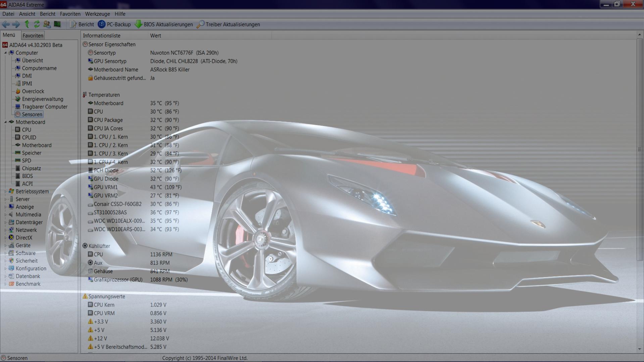Expand the Datenträger tree node
The width and height of the screenshot is (644, 362).
[5, 222]
